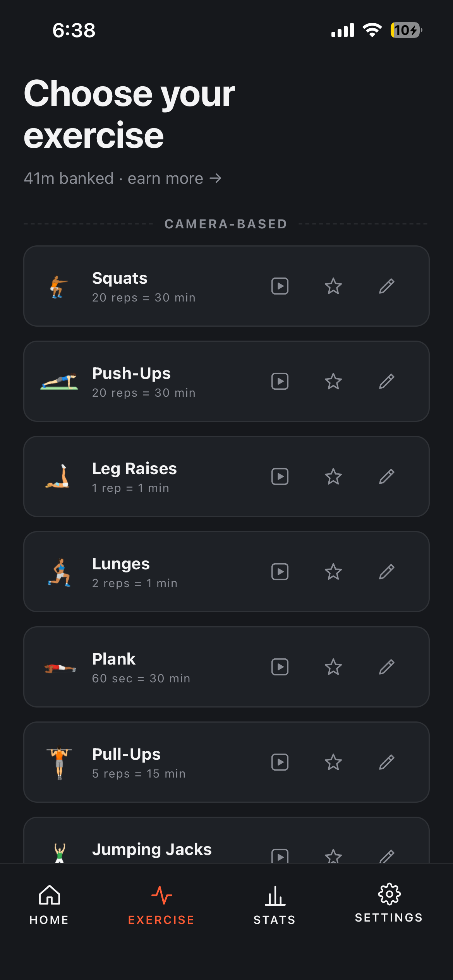Edit the Squats exercise settings

click(386, 286)
